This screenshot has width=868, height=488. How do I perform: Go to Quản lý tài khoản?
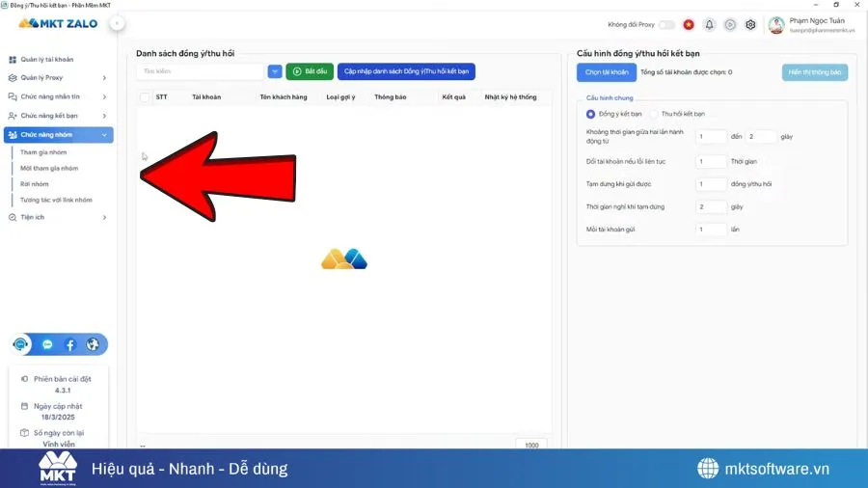46,60
